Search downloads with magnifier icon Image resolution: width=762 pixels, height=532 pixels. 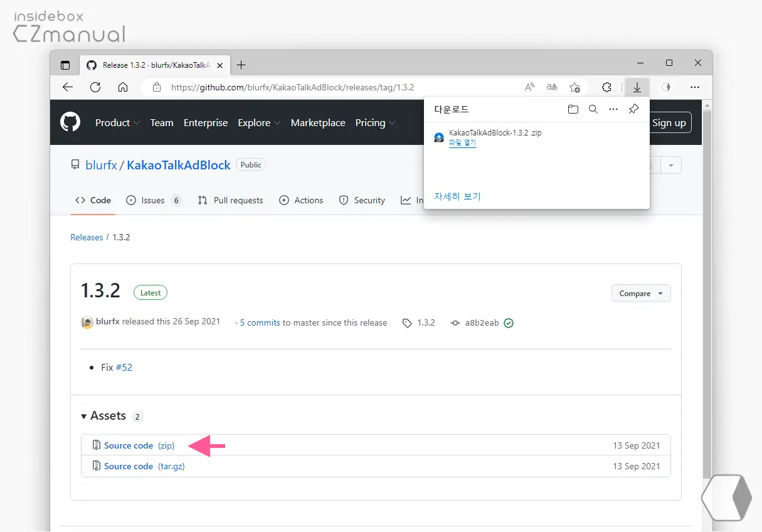[593, 109]
